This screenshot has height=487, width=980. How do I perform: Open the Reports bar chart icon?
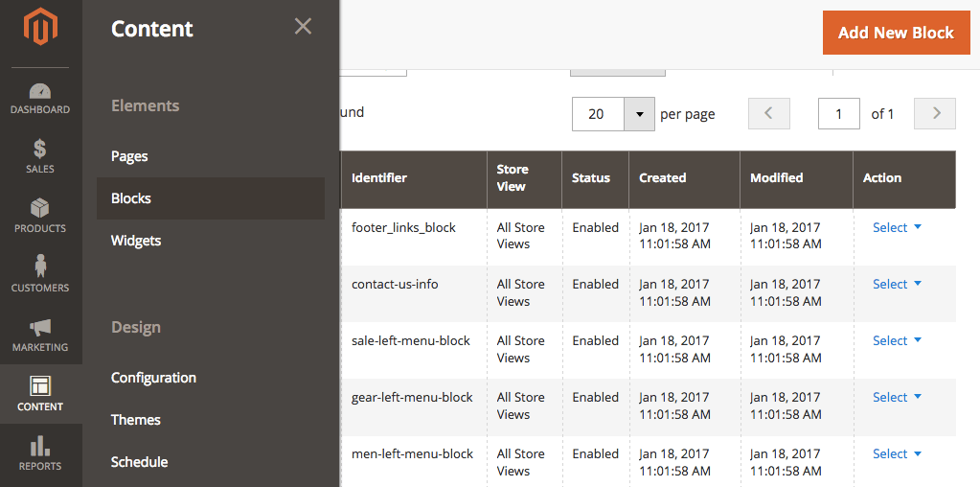(40, 447)
